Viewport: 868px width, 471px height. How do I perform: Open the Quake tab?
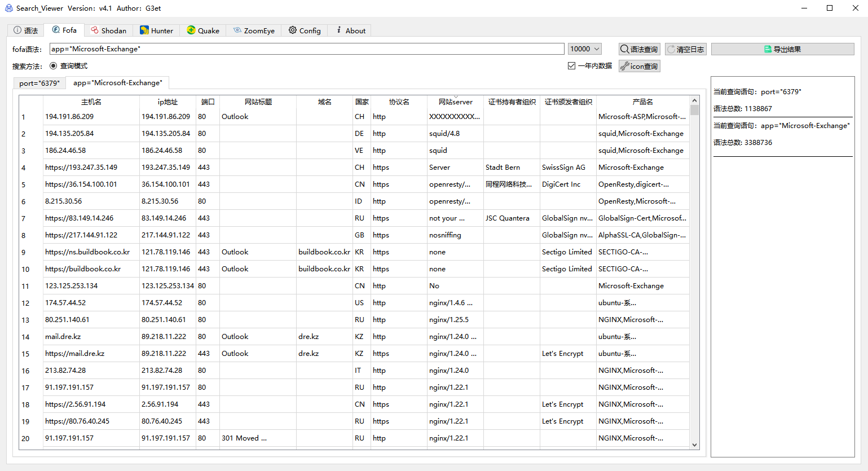203,30
